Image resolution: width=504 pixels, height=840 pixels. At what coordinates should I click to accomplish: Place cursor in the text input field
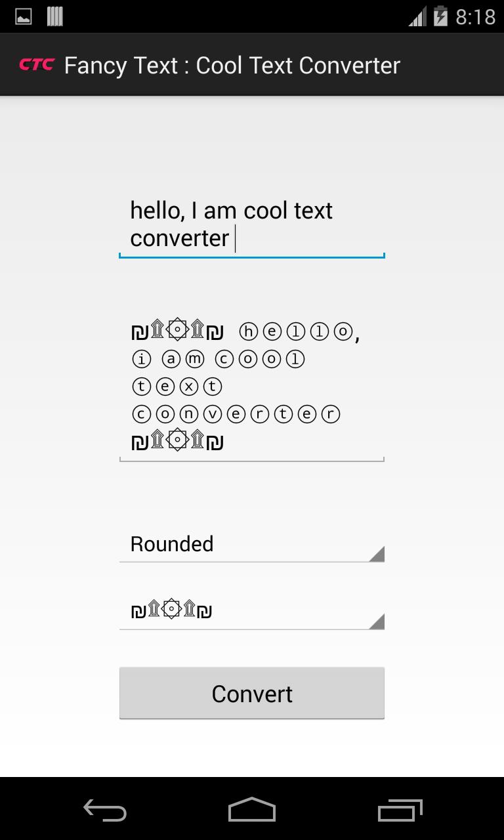coord(251,223)
